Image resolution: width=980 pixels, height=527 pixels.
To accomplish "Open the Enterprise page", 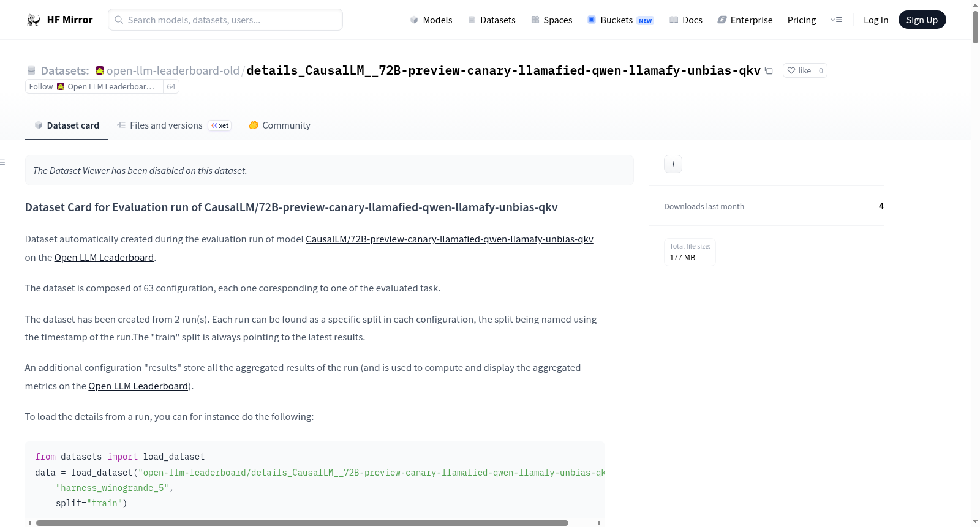I will [745, 20].
